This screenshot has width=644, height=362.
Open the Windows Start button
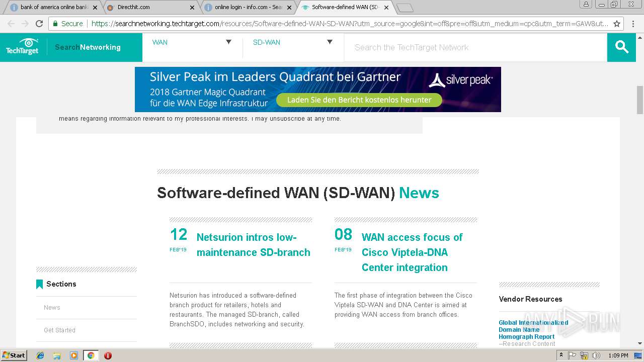tap(14, 355)
